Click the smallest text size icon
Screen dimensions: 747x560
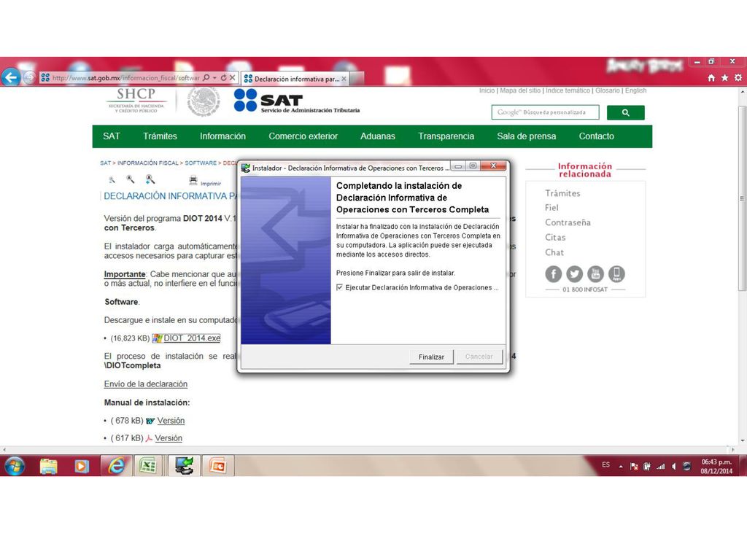click(x=112, y=180)
